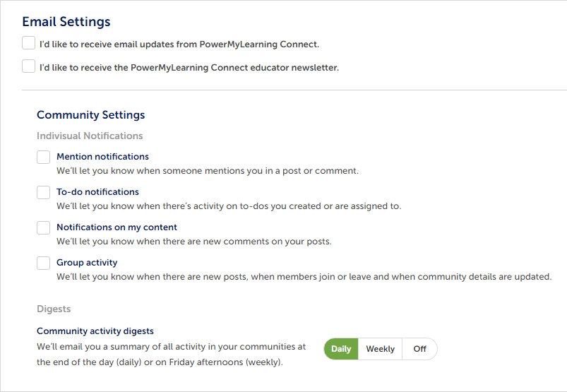Click the 'Notifications on my content' title text
This screenshot has height=392, width=567.
(117, 227)
